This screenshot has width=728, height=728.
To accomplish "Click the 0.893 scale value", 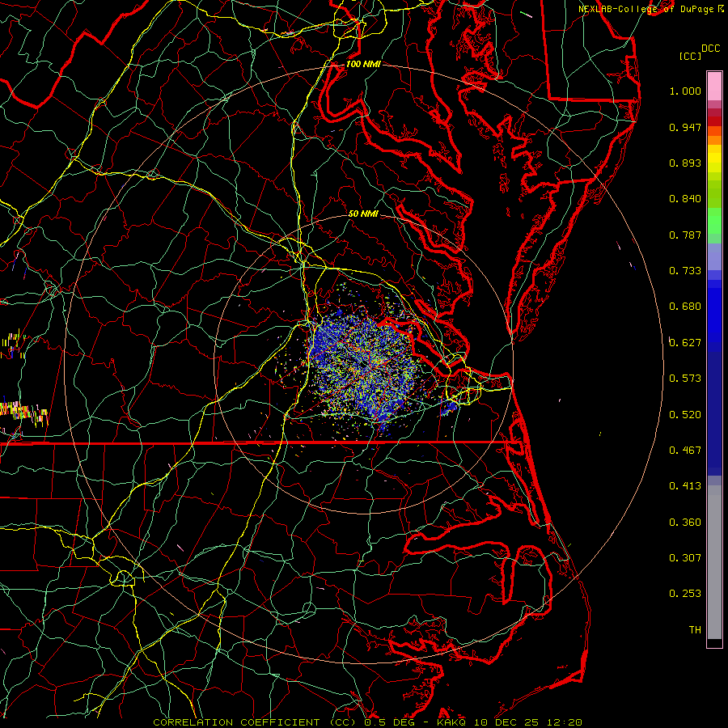I will coord(685,163).
